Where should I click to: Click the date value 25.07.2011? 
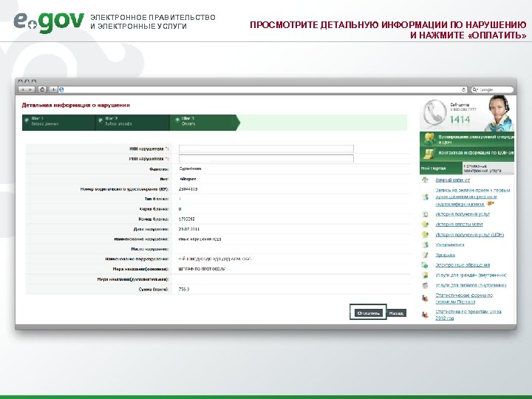(x=189, y=229)
